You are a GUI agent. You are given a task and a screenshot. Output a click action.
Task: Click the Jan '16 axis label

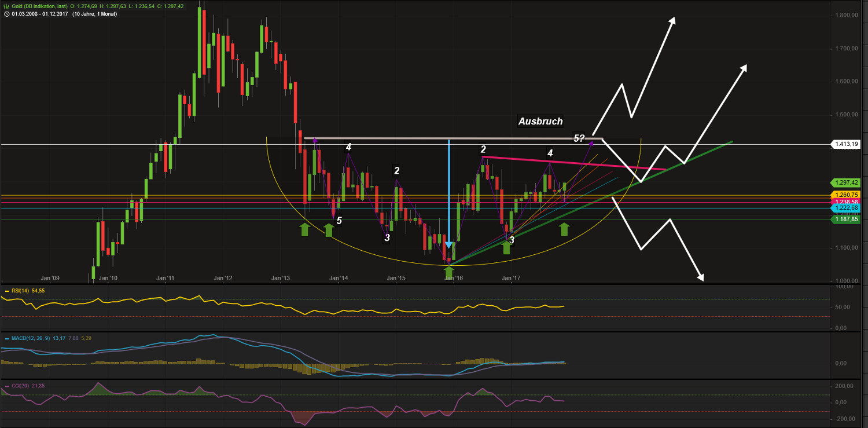[x=453, y=278]
